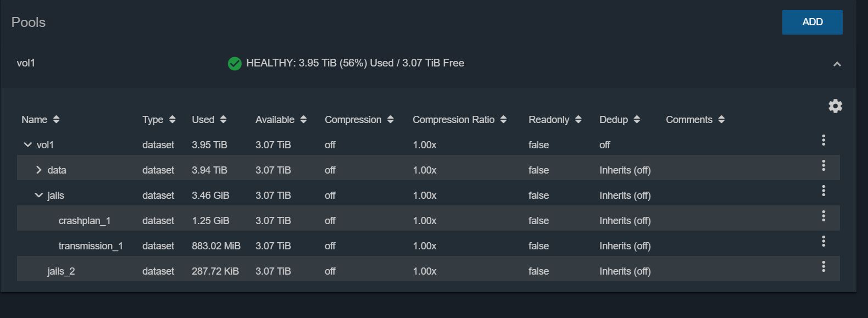Open three-dot menu for data dataset

pyautogui.click(x=823, y=165)
